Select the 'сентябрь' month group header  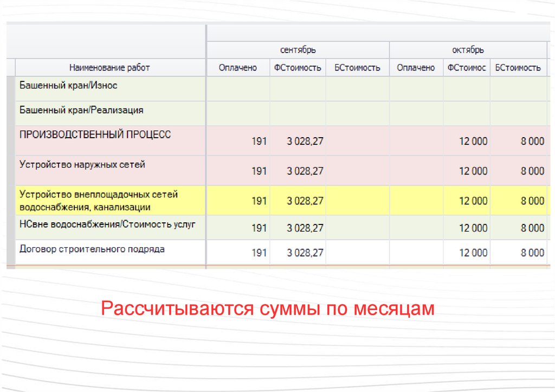(298, 50)
